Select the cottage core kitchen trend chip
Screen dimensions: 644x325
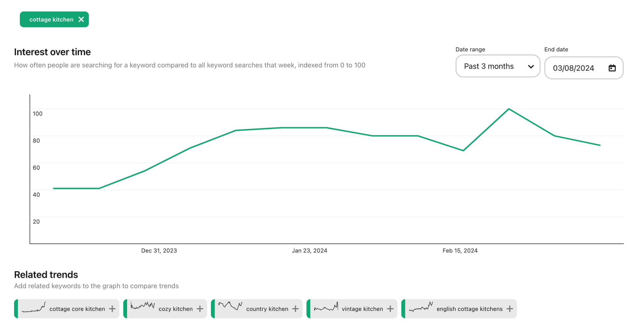coord(67,309)
